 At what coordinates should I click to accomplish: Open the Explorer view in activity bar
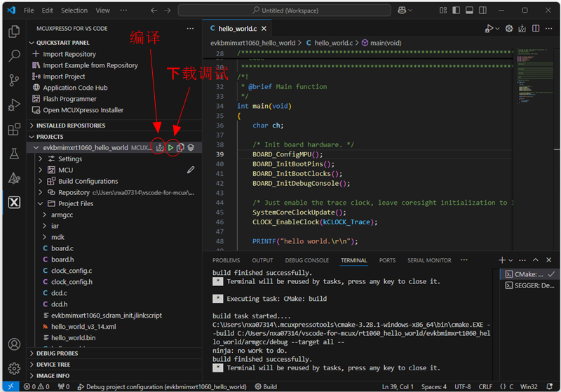pyautogui.click(x=14, y=32)
